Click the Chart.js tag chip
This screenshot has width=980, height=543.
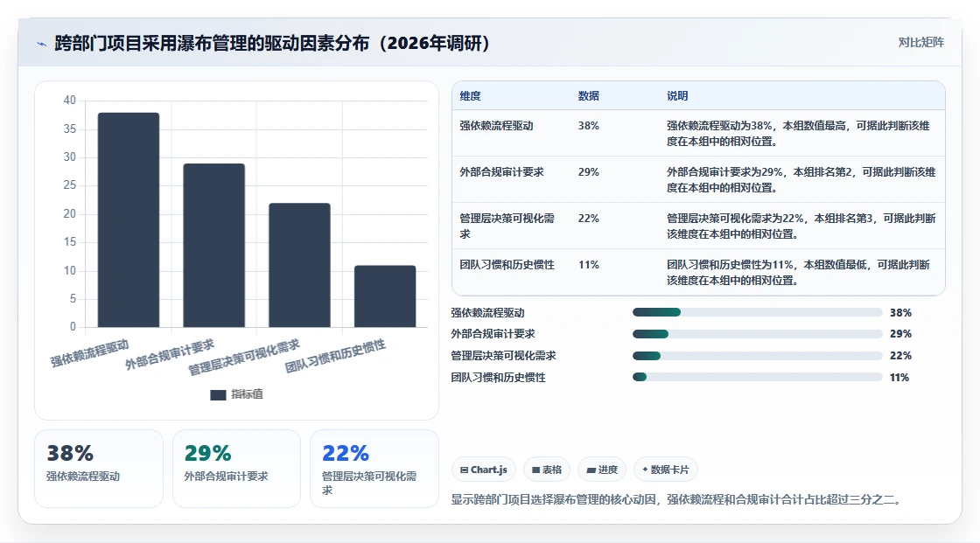[x=484, y=470]
